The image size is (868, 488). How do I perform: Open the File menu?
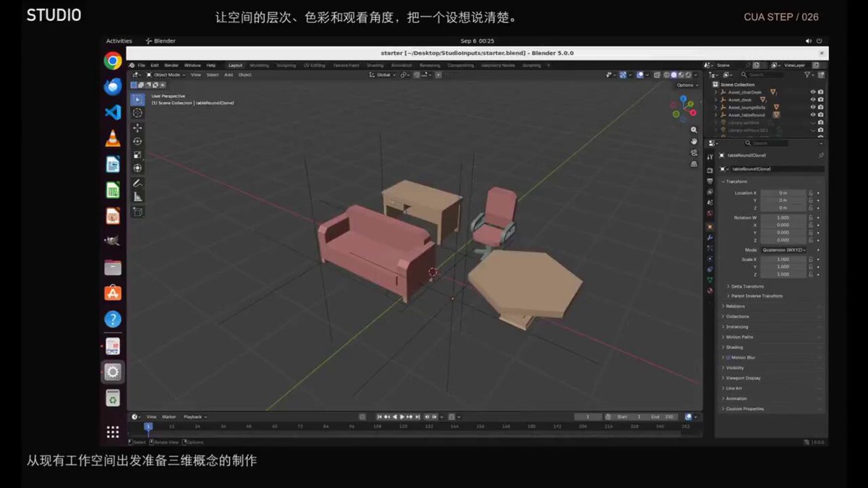(x=141, y=65)
